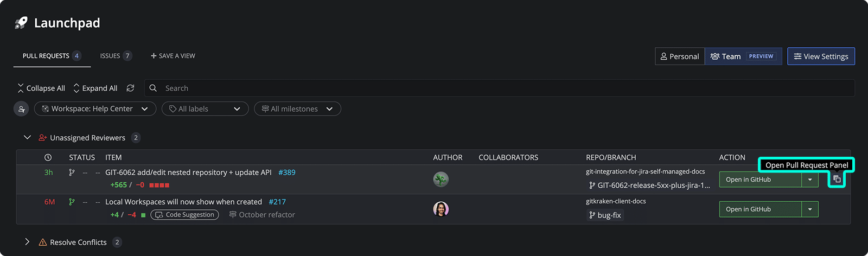This screenshot has height=256, width=868.
Task: Open the Workspace: Help Center dropdown
Action: point(95,109)
